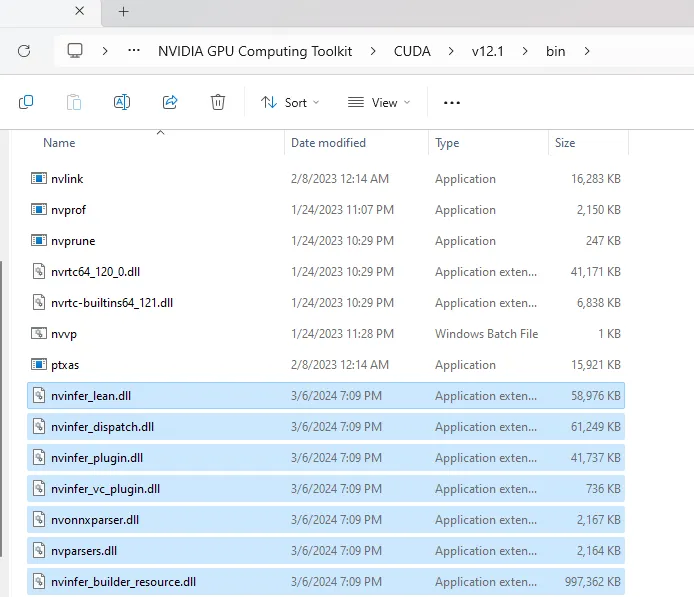Sort by Name column header
This screenshot has width=694, height=597.
point(59,143)
